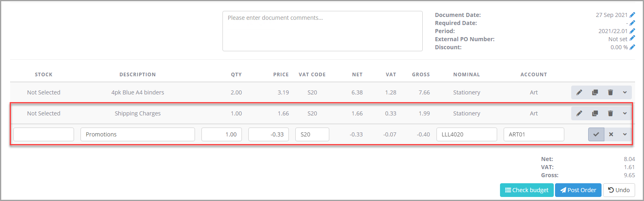Edit the Period value with pencil icon
Screen dimensions: 644x201
632,31
